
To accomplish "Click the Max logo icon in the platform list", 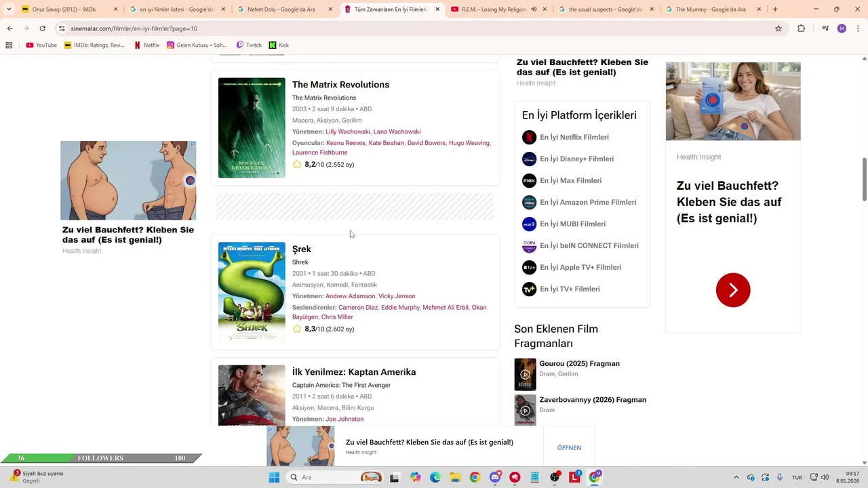I will click(529, 181).
